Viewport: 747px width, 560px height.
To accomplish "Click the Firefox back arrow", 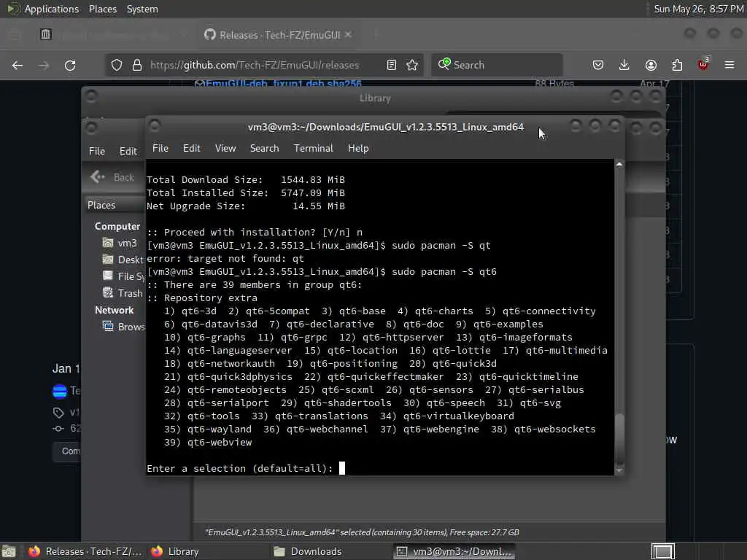I will click(18, 65).
